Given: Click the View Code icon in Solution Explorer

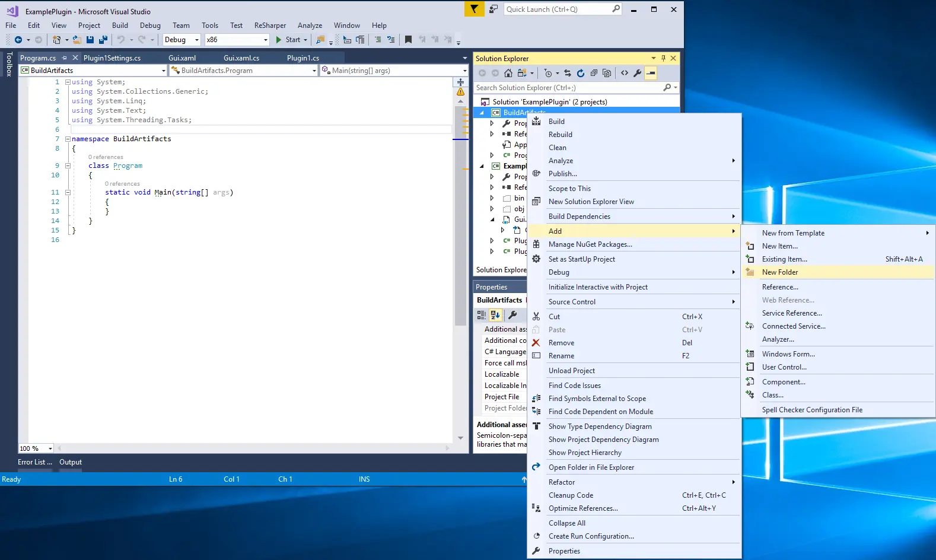Looking at the screenshot, I should point(625,73).
